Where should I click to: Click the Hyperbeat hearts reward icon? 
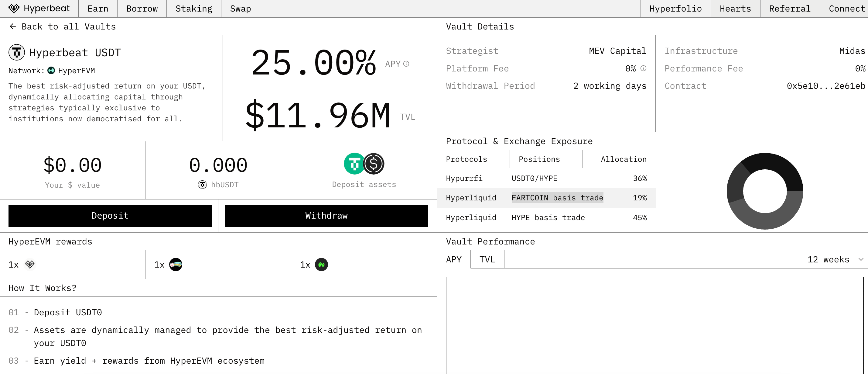pos(30,265)
